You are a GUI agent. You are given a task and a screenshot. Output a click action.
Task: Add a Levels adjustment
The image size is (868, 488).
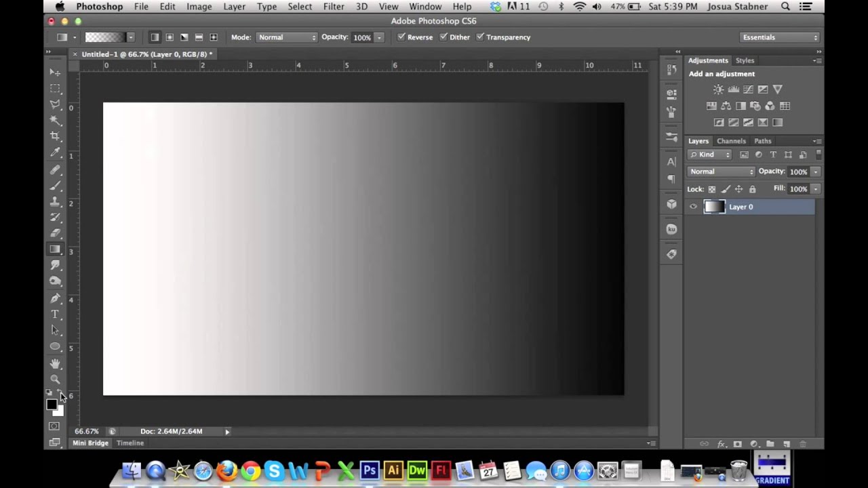click(x=733, y=89)
